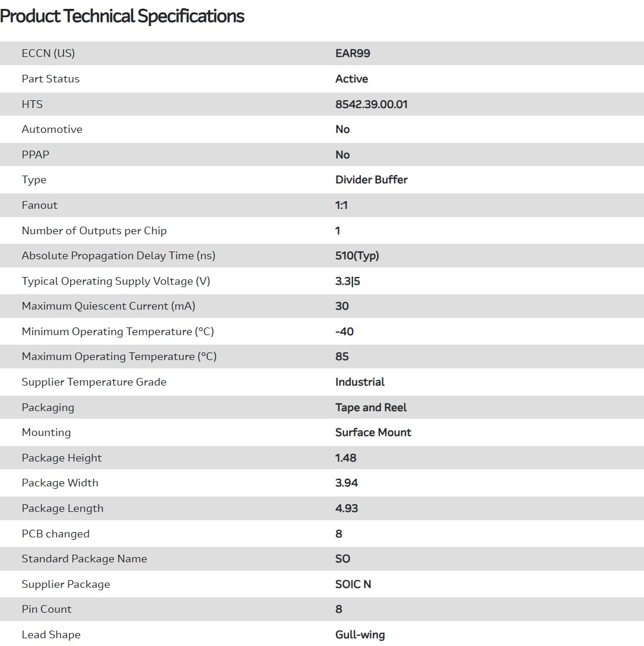Click the 510(Typ) propagation delay value
The width and height of the screenshot is (644, 646).
tap(357, 256)
